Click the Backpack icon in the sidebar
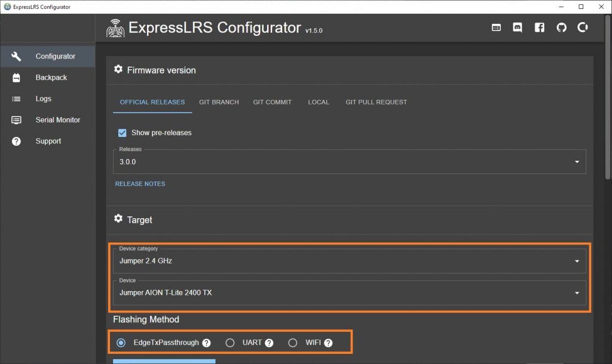Image resolution: width=612 pixels, height=364 pixels. 16,78
